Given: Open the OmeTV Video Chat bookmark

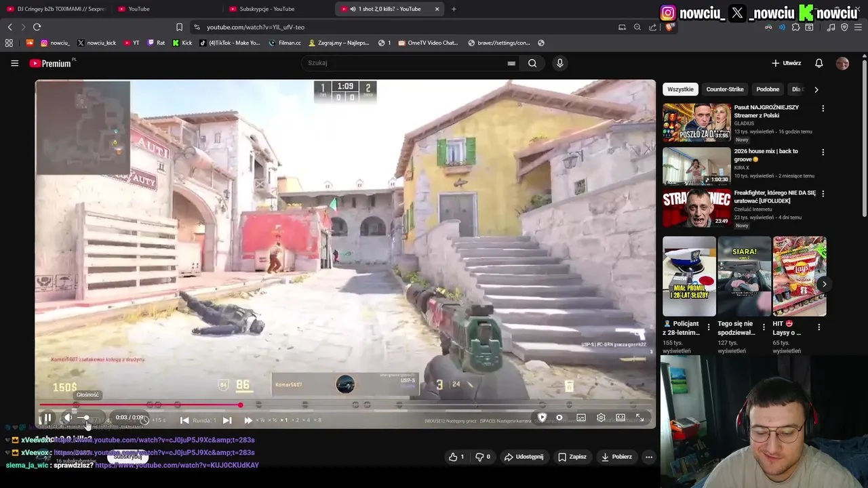Looking at the screenshot, I should [x=429, y=43].
